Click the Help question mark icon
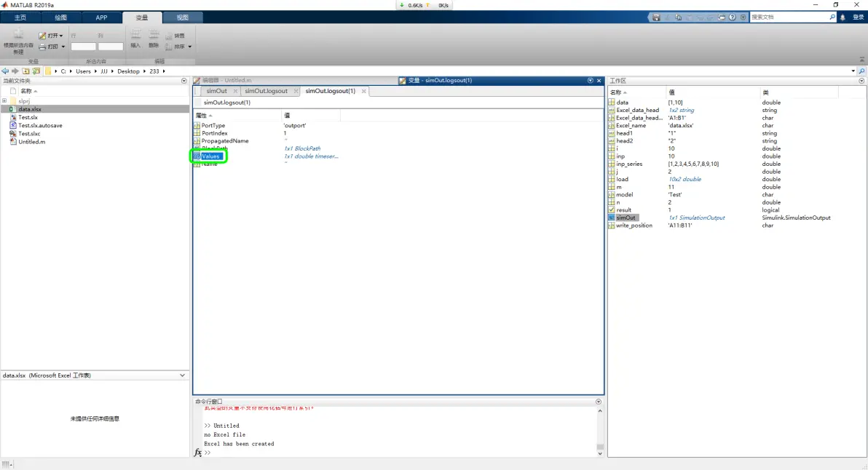This screenshot has height=470, width=868. pyautogui.click(x=733, y=17)
